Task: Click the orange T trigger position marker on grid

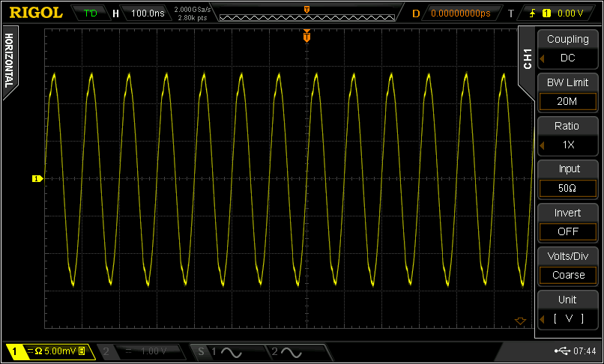Action: pyautogui.click(x=306, y=36)
